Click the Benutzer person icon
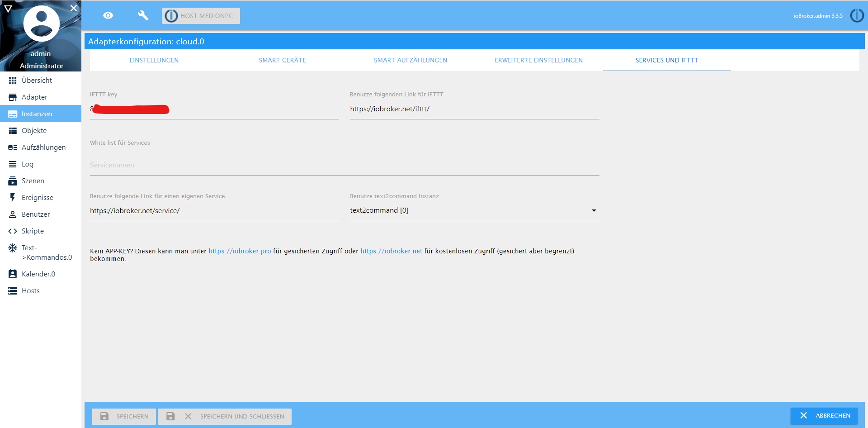Screen dimensions: 868x428 pos(13,214)
